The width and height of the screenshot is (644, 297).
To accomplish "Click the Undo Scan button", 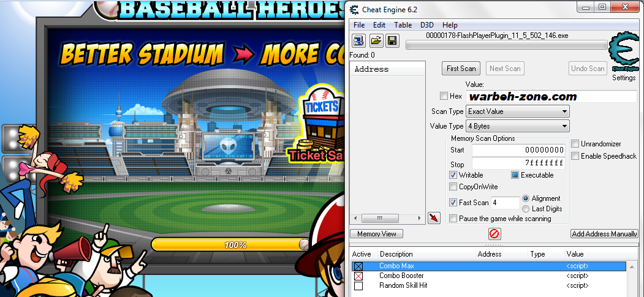I will pos(588,69).
